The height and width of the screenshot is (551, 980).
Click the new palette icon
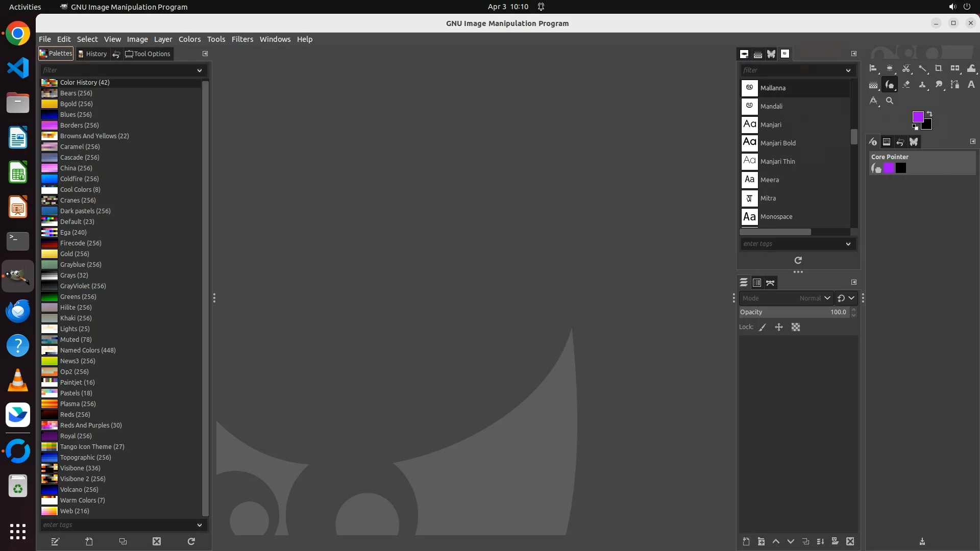89,541
